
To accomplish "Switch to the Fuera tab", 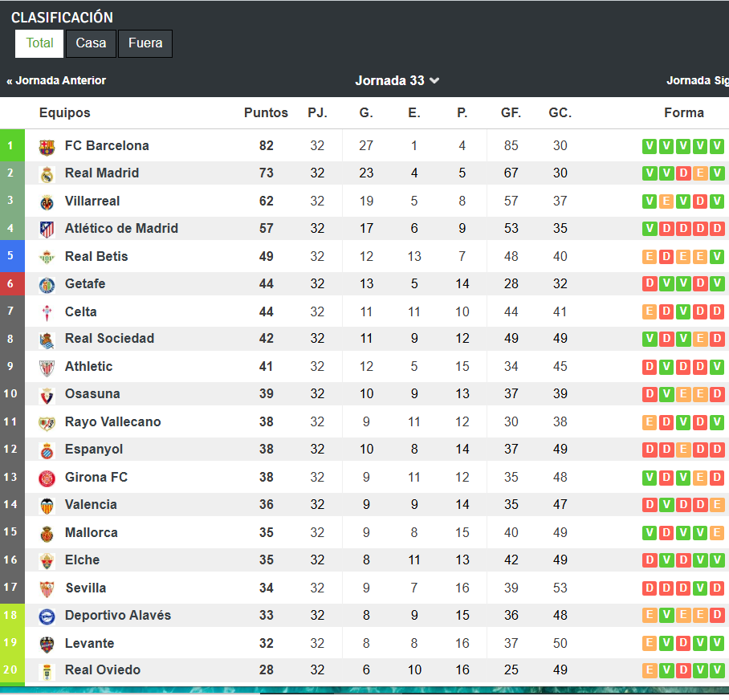I will tap(145, 43).
